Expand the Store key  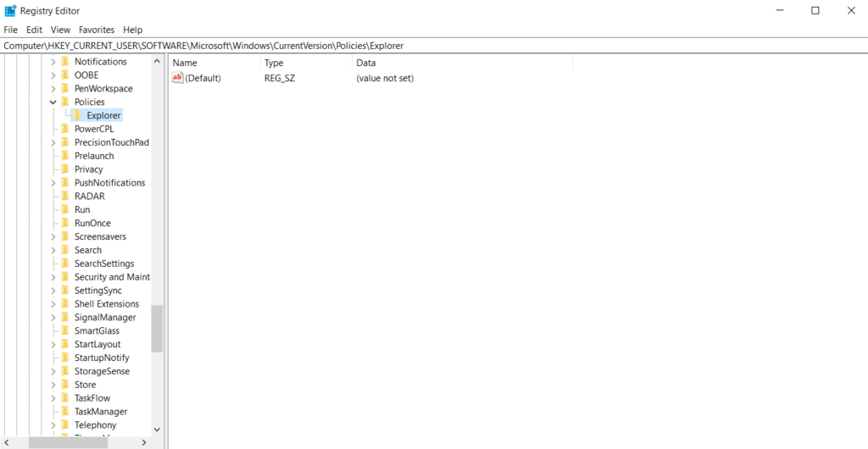53,385
